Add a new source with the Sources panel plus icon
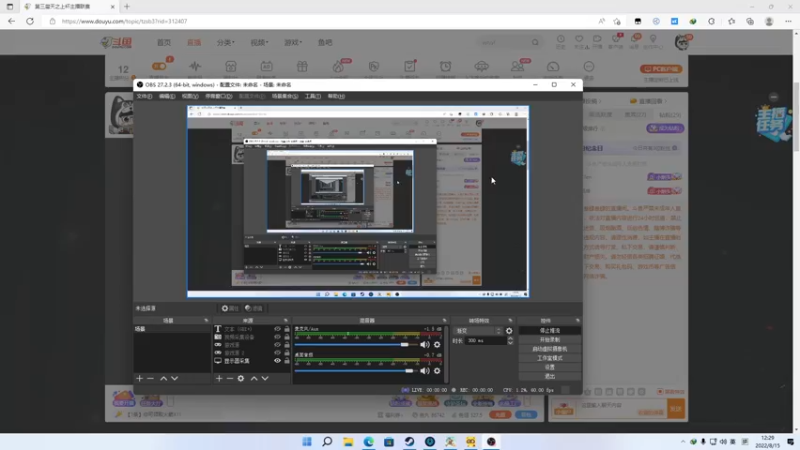Viewport: 800px width, 450px height. click(219, 379)
